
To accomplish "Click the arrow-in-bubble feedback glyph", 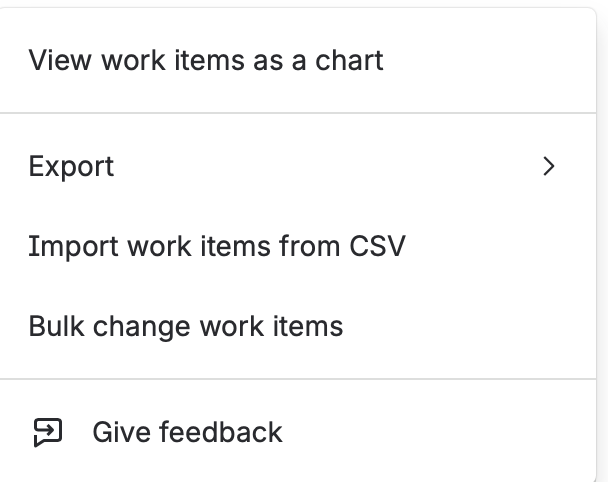I will coord(48,432).
